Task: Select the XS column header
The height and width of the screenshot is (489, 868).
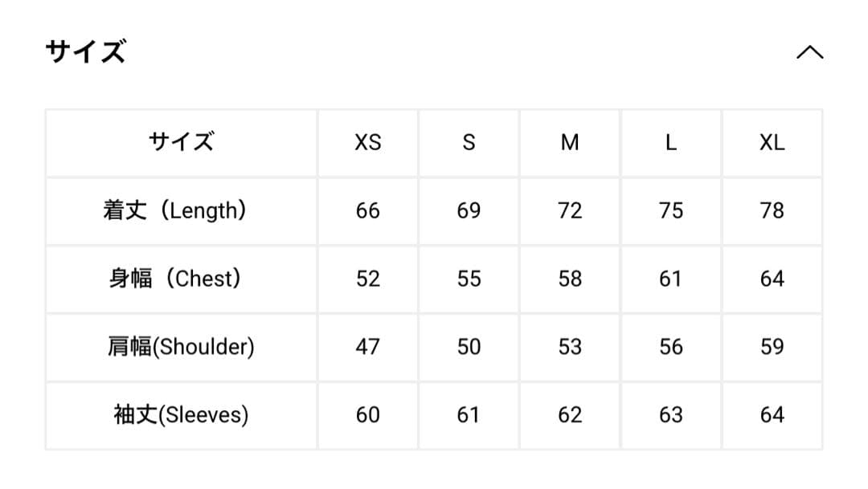Action: 368,143
